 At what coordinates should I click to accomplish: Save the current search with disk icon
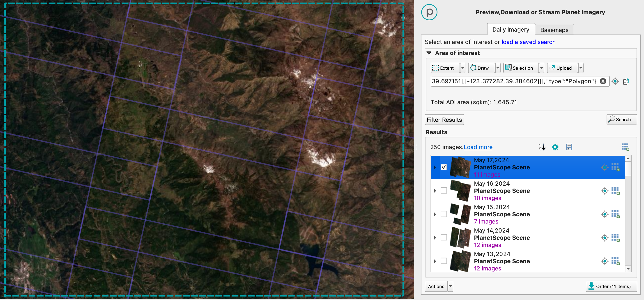tap(569, 147)
